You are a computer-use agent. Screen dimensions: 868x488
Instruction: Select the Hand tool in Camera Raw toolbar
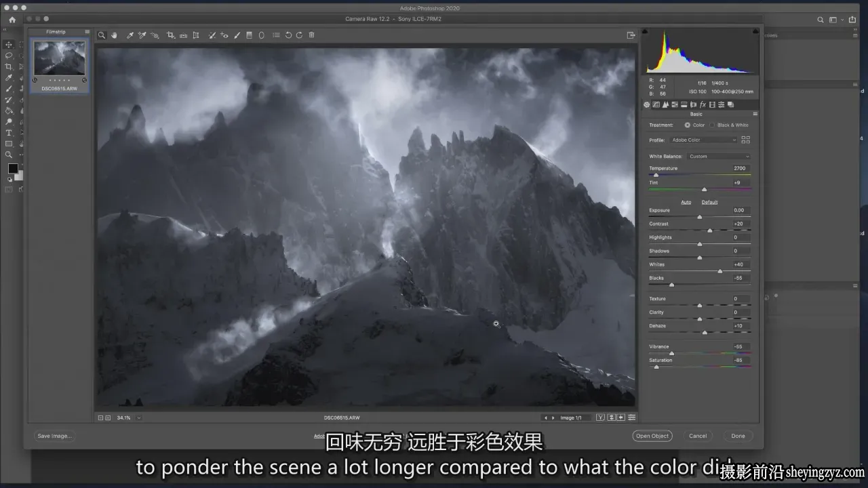click(x=114, y=35)
